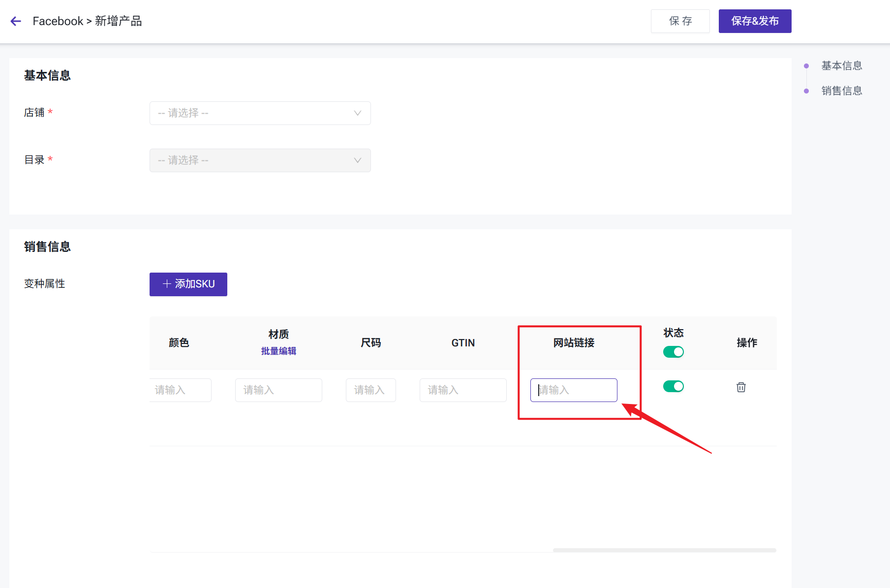Viewport: 890px width, 588px height.
Task: Click the horizontal table scrollbar
Action: (664, 550)
